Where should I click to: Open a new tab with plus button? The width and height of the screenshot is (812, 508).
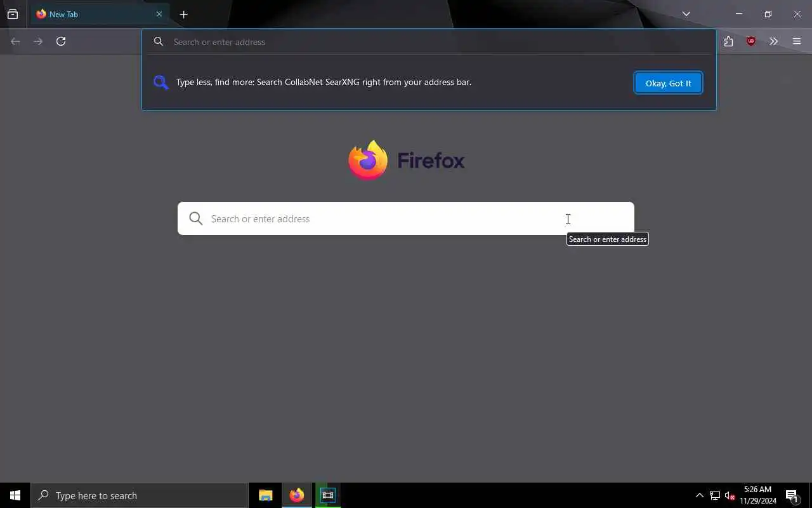[x=184, y=14]
